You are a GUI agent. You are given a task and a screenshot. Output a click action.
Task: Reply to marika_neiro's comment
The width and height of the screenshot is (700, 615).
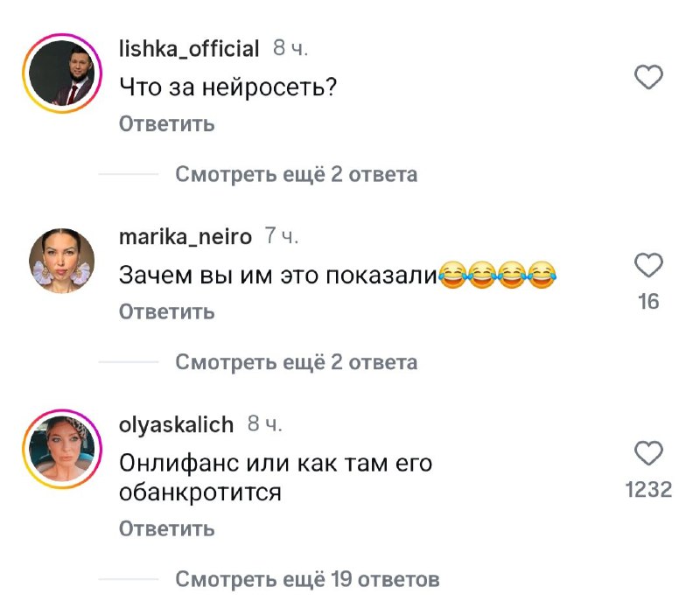166,311
